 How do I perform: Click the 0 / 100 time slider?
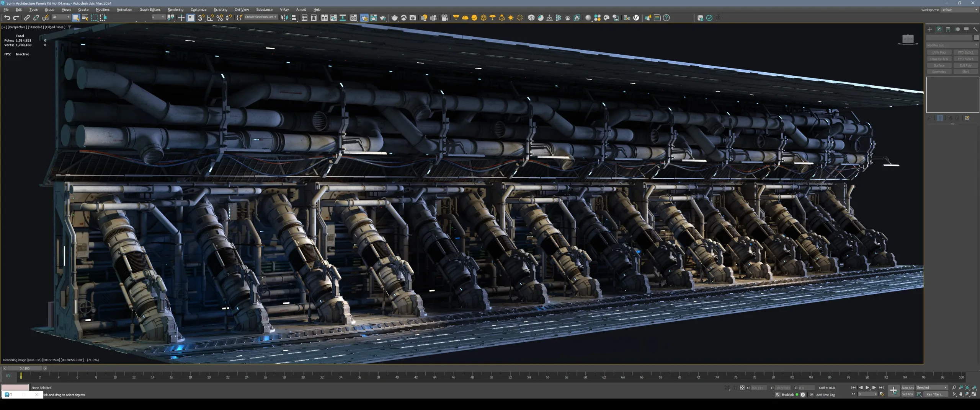[24, 368]
